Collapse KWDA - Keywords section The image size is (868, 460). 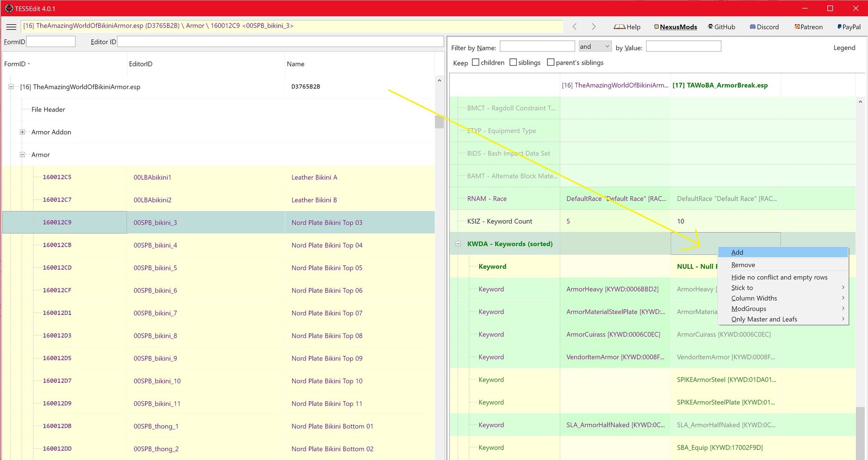[x=458, y=244]
